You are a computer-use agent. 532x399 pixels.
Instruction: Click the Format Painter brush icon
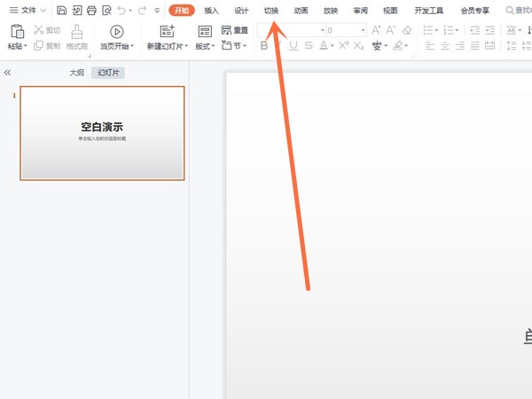pyautogui.click(x=76, y=32)
